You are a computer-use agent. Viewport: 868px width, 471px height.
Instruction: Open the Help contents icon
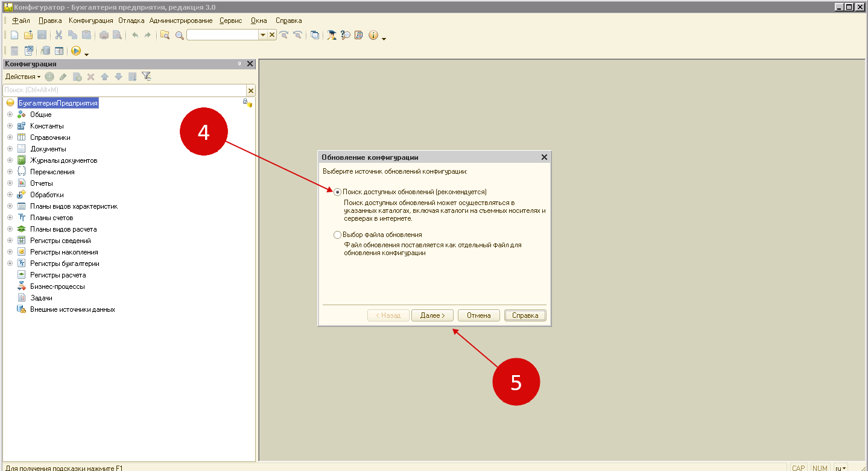359,35
